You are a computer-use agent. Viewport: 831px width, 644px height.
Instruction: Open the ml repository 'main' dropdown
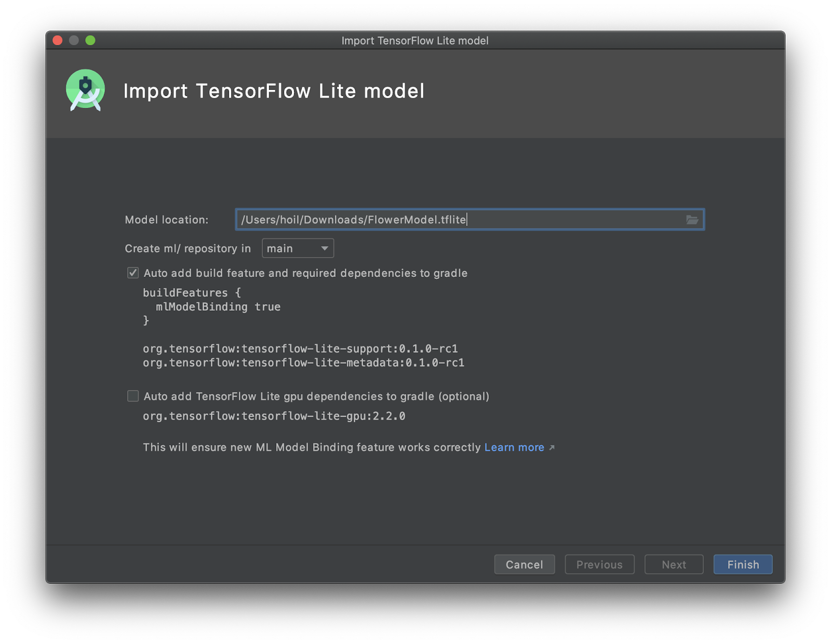tap(298, 249)
